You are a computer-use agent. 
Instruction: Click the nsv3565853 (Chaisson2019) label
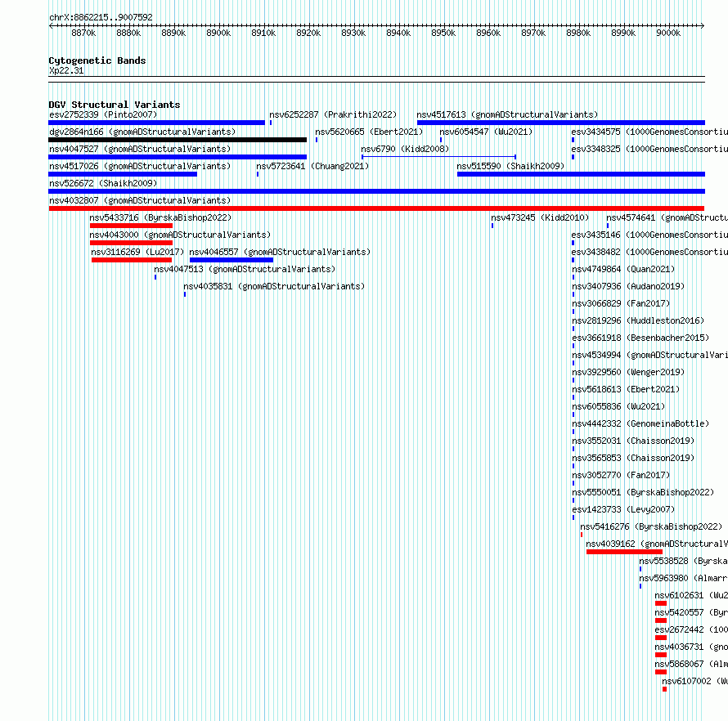[633, 458]
